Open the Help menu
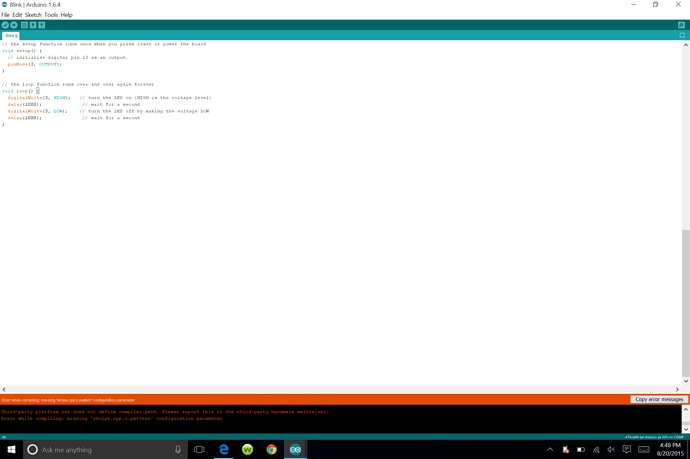The image size is (690, 459). point(66,15)
